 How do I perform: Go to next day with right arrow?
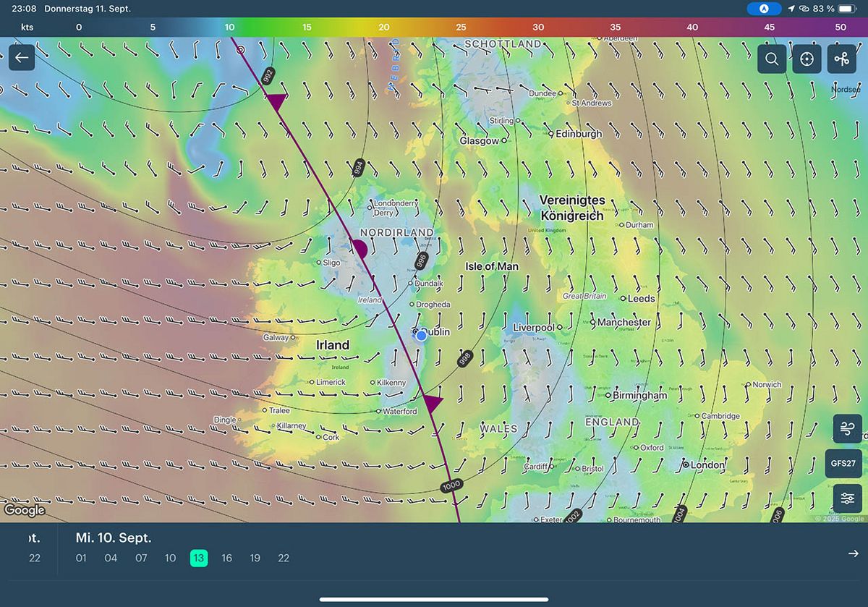[x=854, y=553]
